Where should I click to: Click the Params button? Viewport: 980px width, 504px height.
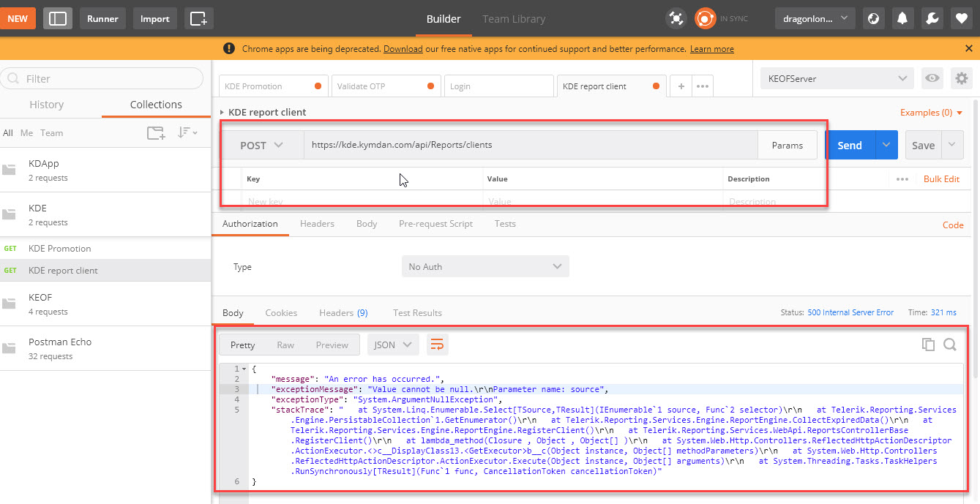pyautogui.click(x=788, y=146)
